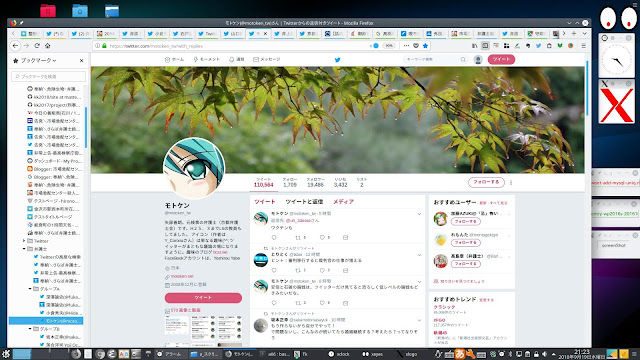Viewport: 640px width, 360px height.
Task: Open the KDE application launcher in taskbar
Action: pyautogui.click(x=6, y=354)
